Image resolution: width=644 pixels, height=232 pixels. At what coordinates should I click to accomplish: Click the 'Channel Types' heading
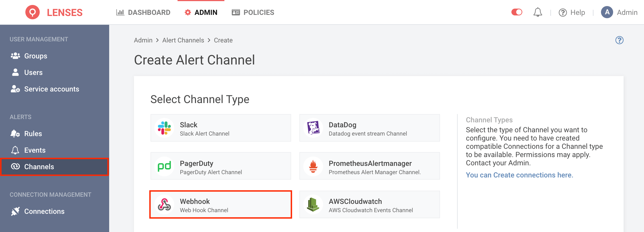489,120
